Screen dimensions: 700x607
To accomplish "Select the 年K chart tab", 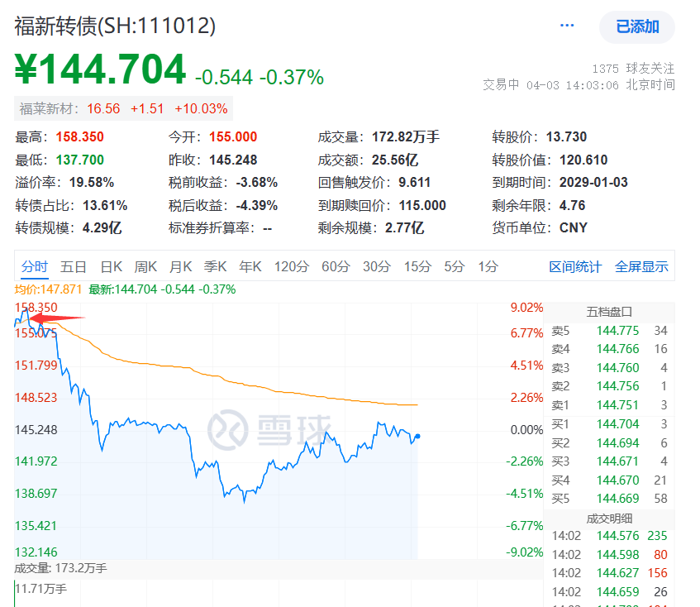I will tap(250, 266).
